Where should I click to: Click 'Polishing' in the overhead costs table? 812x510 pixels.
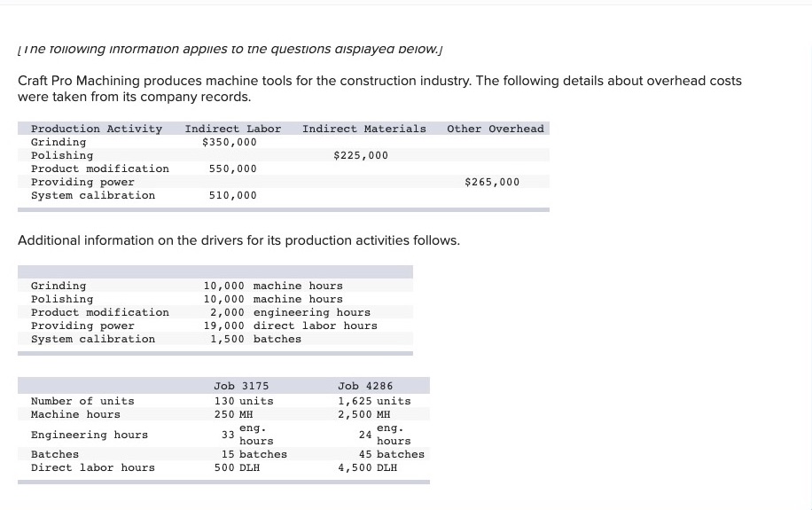click(x=62, y=155)
